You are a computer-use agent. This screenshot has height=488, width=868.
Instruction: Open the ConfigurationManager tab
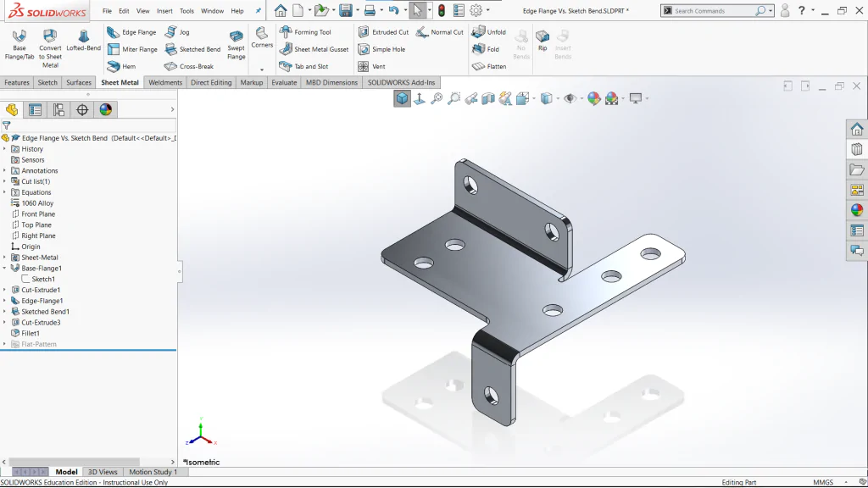[x=58, y=110]
